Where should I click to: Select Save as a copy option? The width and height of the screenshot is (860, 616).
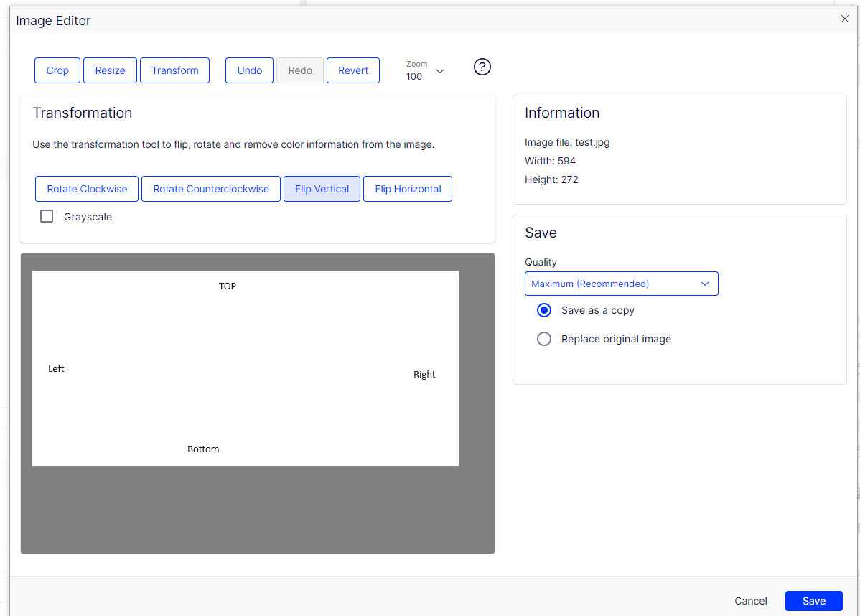coord(544,310)
